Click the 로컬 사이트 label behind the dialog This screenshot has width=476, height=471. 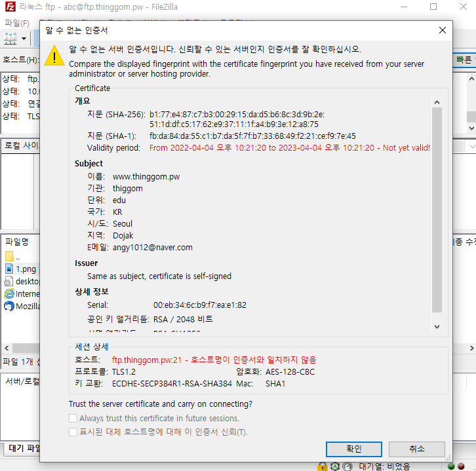[x=21, y=145]
